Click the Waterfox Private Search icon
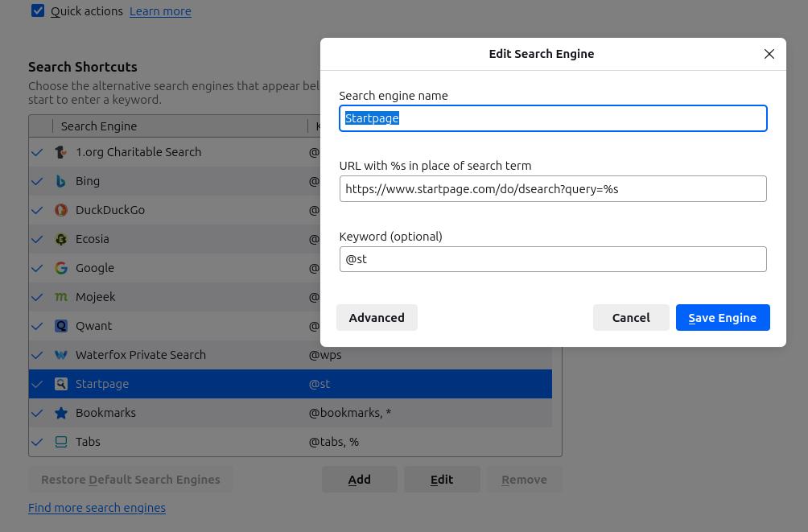This screenshot has height=532, width=808. 61,355
